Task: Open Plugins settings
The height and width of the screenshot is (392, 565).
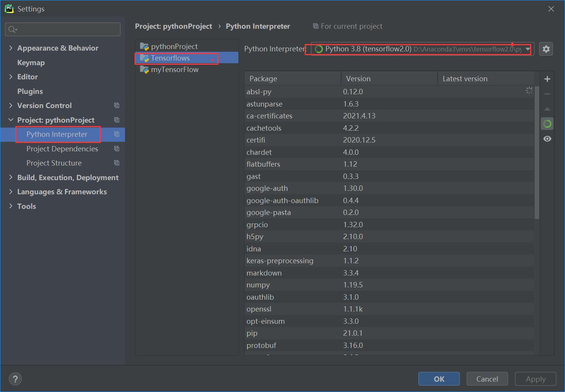Action: pyautogui.click(x=30, y=91)
